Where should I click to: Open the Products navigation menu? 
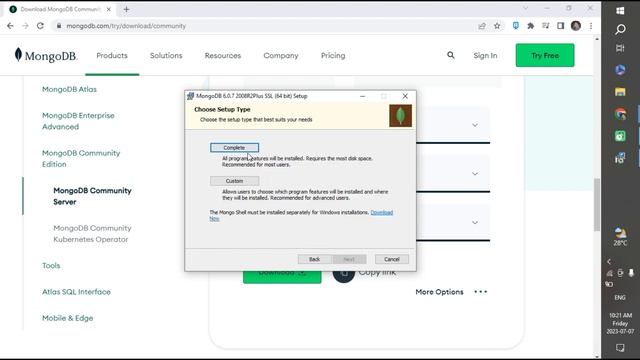[x=112, y=56]
